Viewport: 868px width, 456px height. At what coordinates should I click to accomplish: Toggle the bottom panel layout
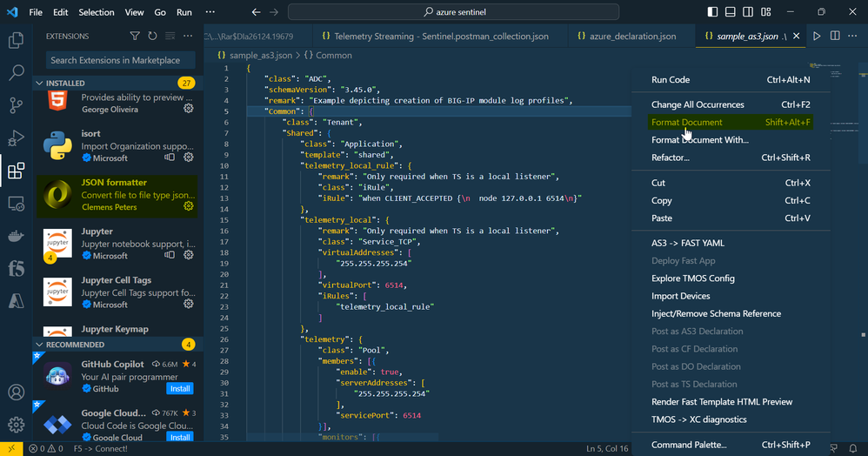pos(731,12)
